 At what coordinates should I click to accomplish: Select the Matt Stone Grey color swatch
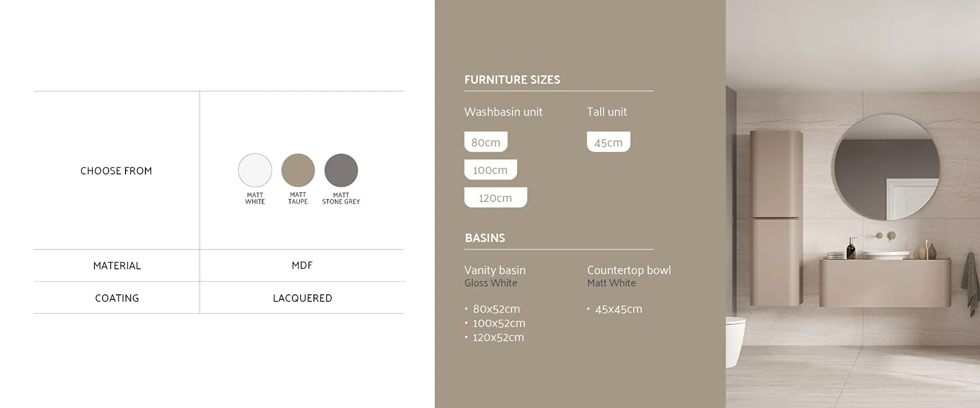click(x=341, y=170)
